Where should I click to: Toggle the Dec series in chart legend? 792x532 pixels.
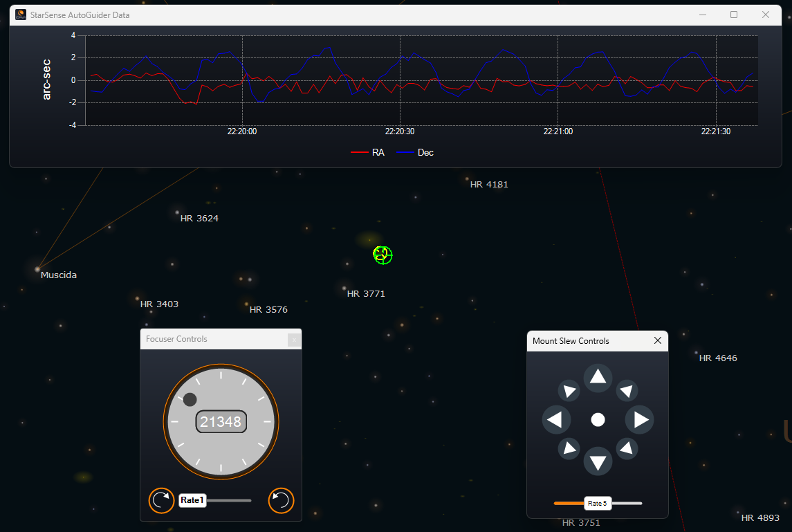click(x=415, y=153)
